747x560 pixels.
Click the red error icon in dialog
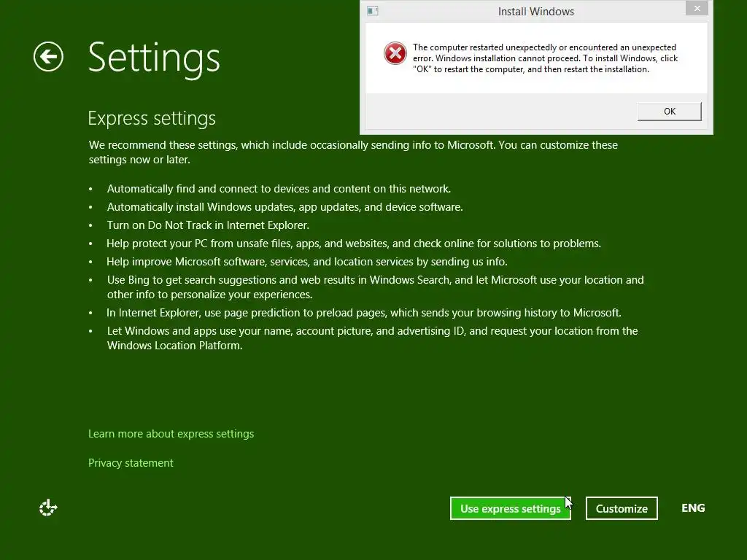(395, 53)
